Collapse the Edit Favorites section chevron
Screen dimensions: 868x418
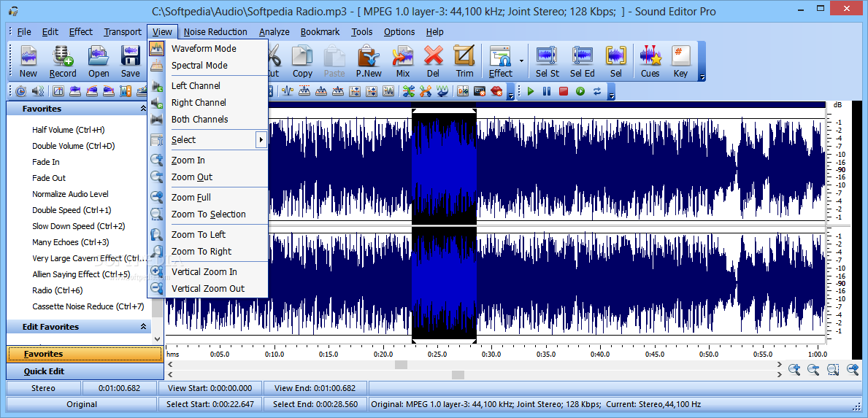(143, 327)
